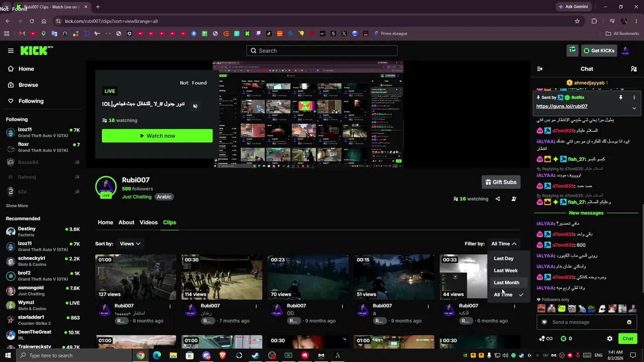The height and width of the screenshot is (362, 644).
Task: Open options for the 127 views clip
Action: click(170, 306)
